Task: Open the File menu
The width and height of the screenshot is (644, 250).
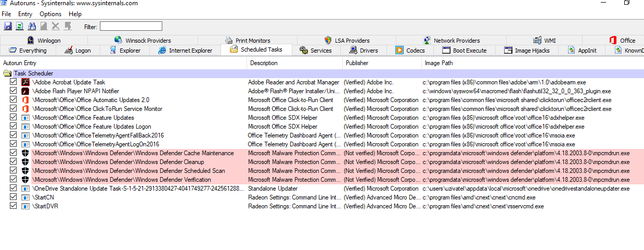Action: [6, 14]
